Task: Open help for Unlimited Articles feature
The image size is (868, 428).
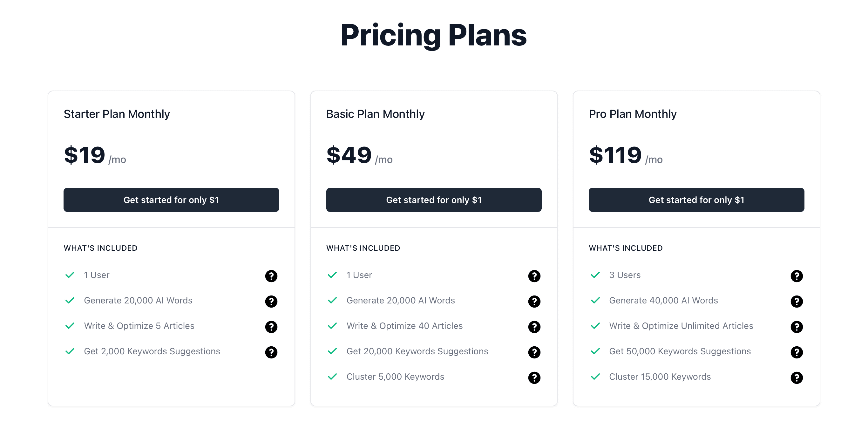Action: (796, 327)
